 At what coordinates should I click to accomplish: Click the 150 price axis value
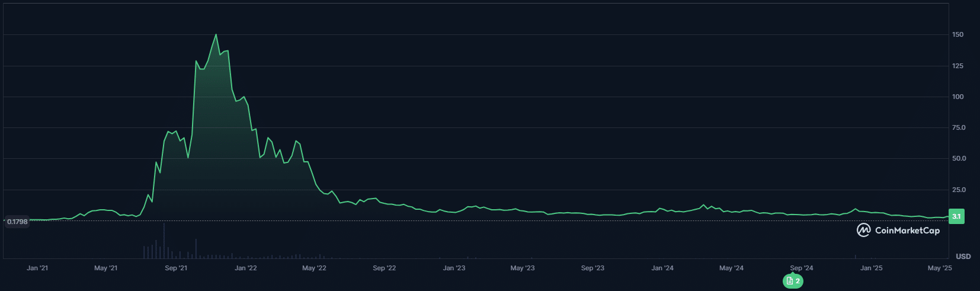coord(957,34)
